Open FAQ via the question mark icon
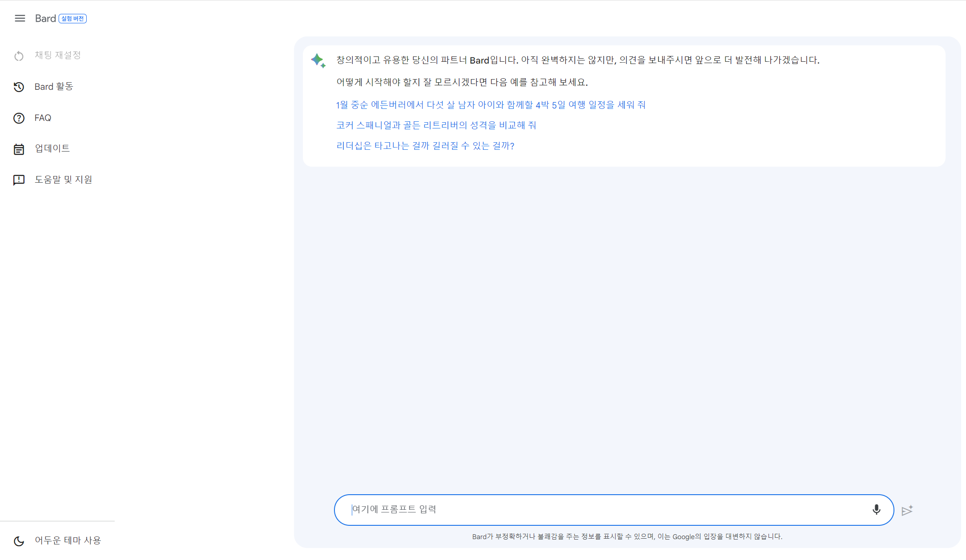Image resolution: width=966 pixels, height=560 pixels. pos(19,118)
